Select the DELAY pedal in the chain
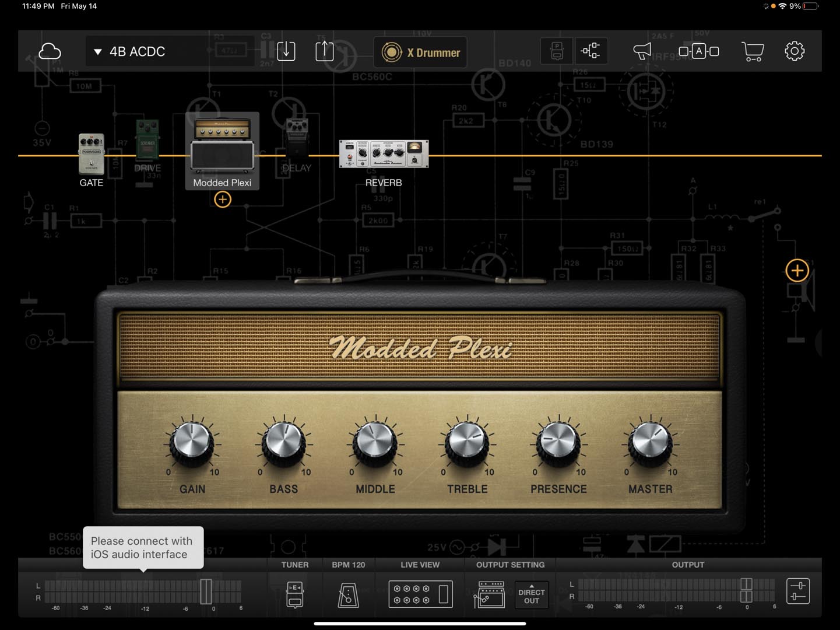Screen dimensions: 840x630 [x=297, y=137]
